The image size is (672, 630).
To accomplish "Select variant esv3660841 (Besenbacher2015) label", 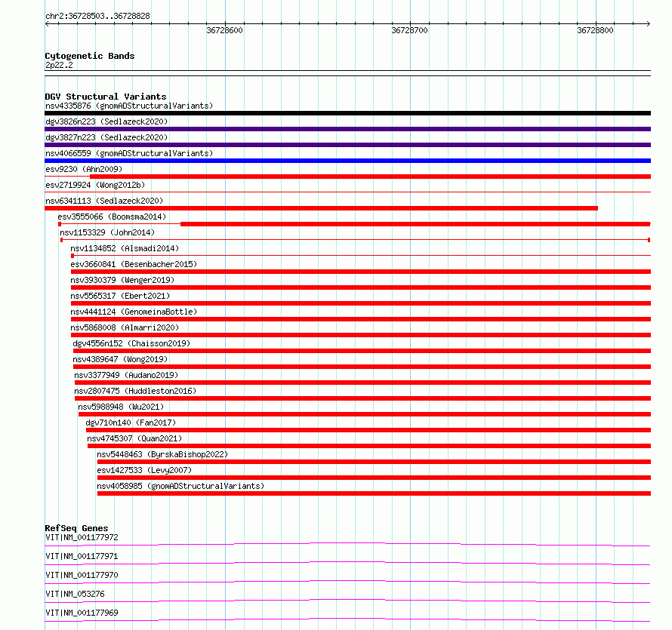I will coord(134,264).
